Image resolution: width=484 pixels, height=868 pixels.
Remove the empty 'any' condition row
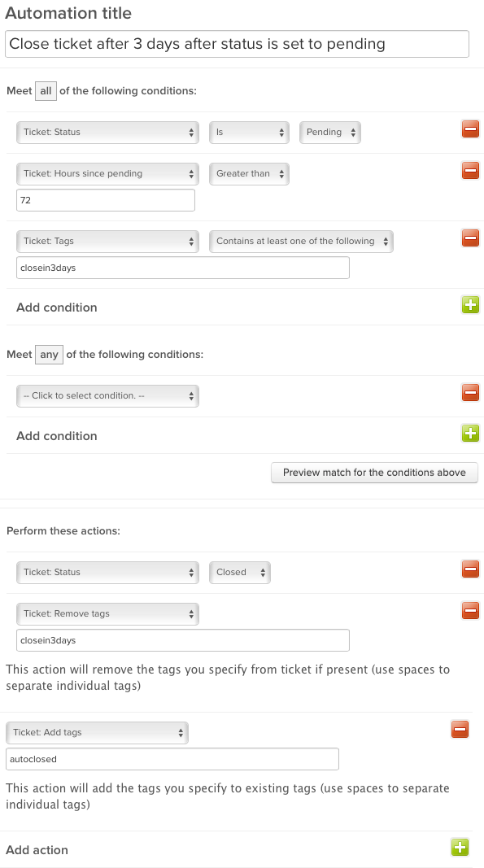[x=470, y=393]
